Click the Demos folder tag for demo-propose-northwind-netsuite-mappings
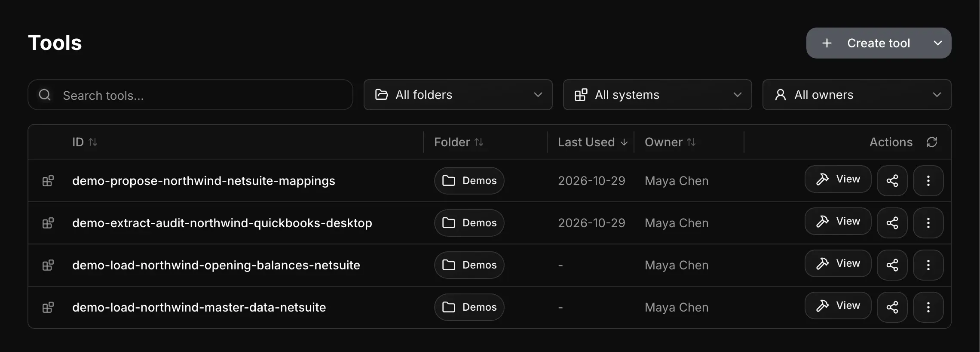This screenshot has height=352, width=980. click(x=469, y=181)
